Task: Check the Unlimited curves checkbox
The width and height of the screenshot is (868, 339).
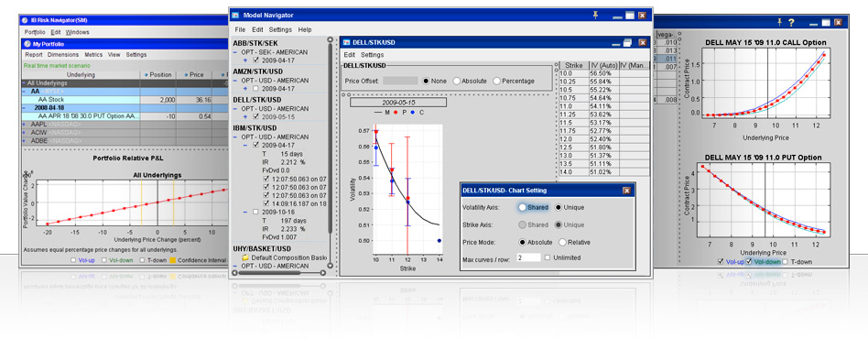Action: tap(547, 257)
